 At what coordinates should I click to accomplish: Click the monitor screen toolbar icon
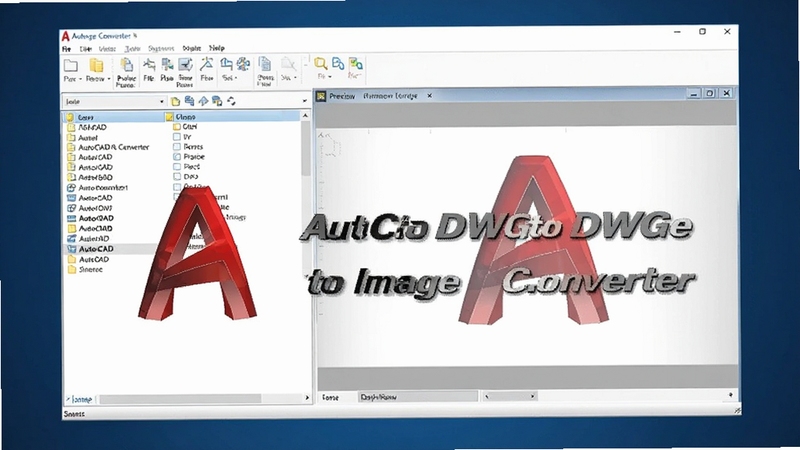coord(185,64)
